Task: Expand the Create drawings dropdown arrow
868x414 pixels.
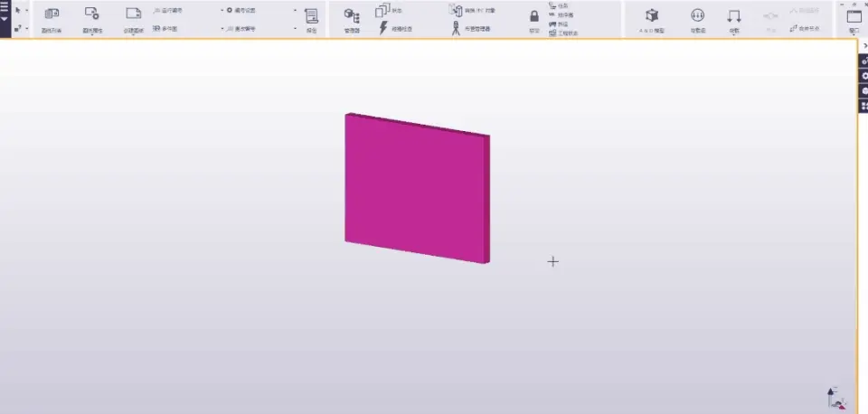Action: point(134,36)
